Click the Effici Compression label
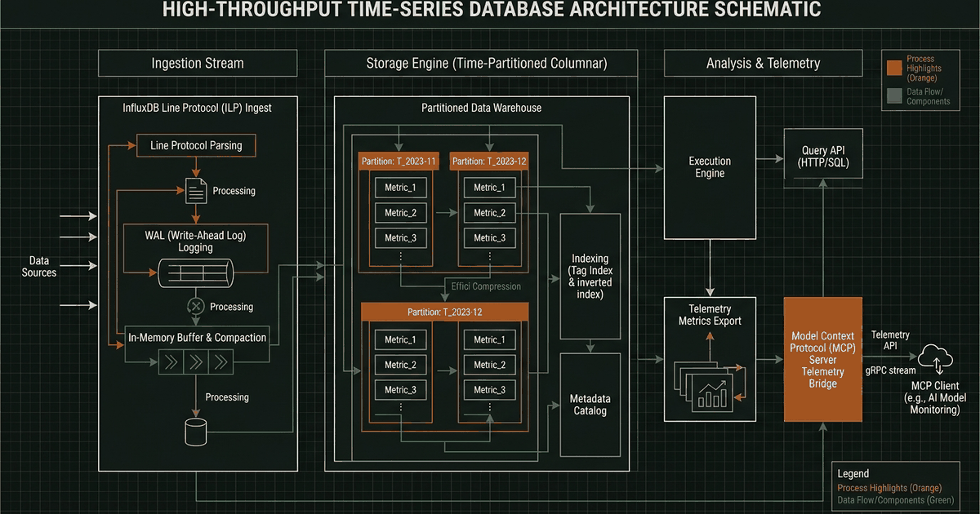Image resolution: width=980 pixels, height=514 pixels. point(486,286)
